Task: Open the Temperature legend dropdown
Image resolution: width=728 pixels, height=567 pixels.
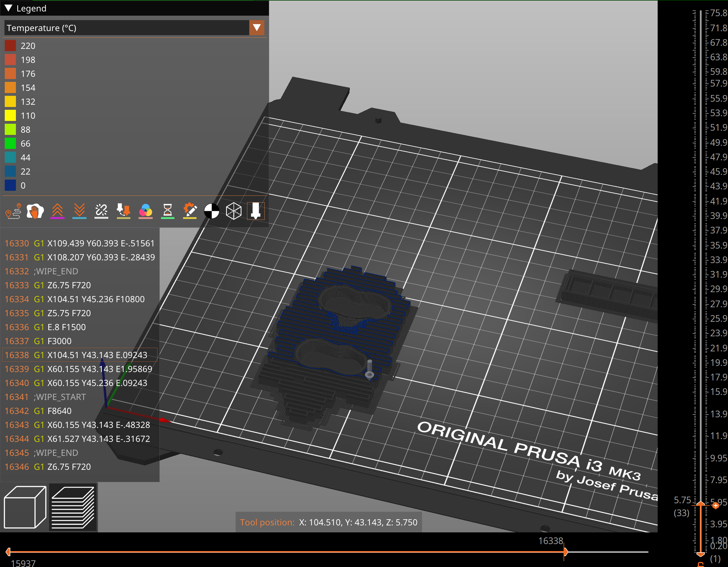Action: (257, 28)
